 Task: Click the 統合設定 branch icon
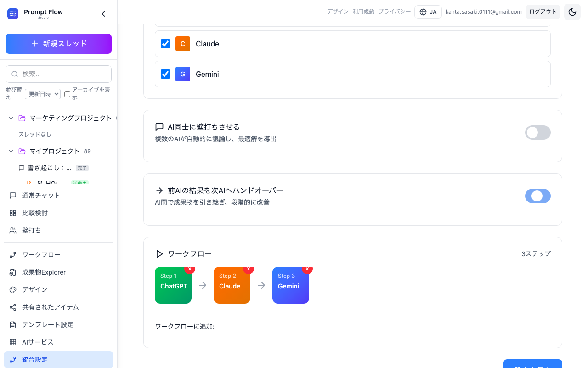[13, 360]
